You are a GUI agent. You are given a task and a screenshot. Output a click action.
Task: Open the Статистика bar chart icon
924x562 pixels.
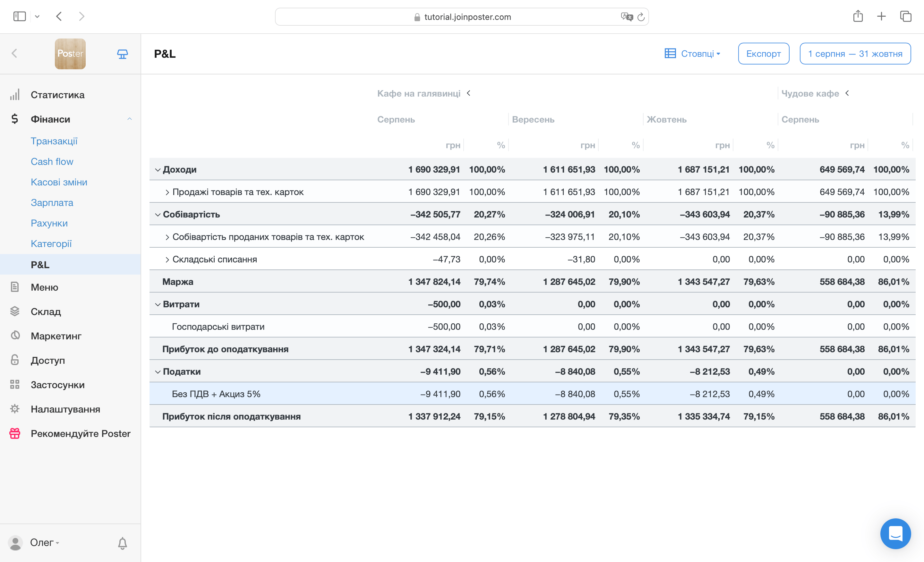[x=15, y=95]
